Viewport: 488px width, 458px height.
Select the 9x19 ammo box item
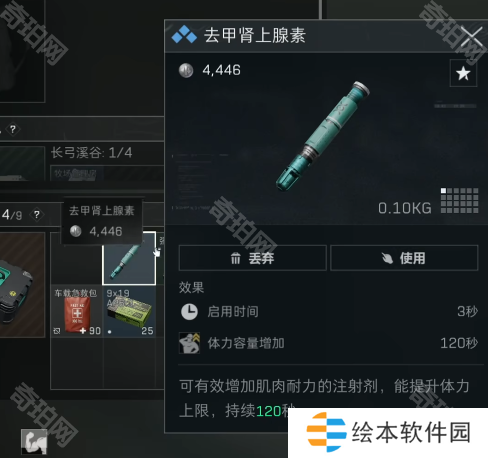[129, 311]
